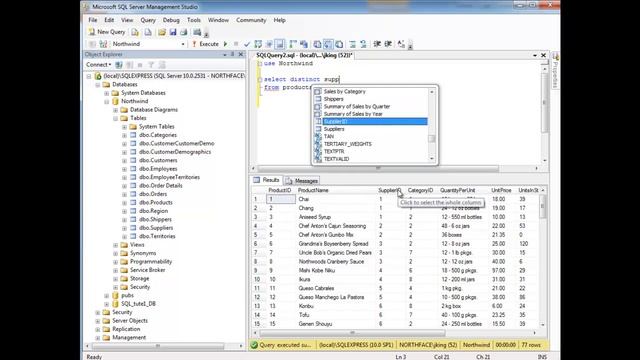Viewport: 640px width, 360px height.
Task: Open the Query menu
Action: pos(148,20)
